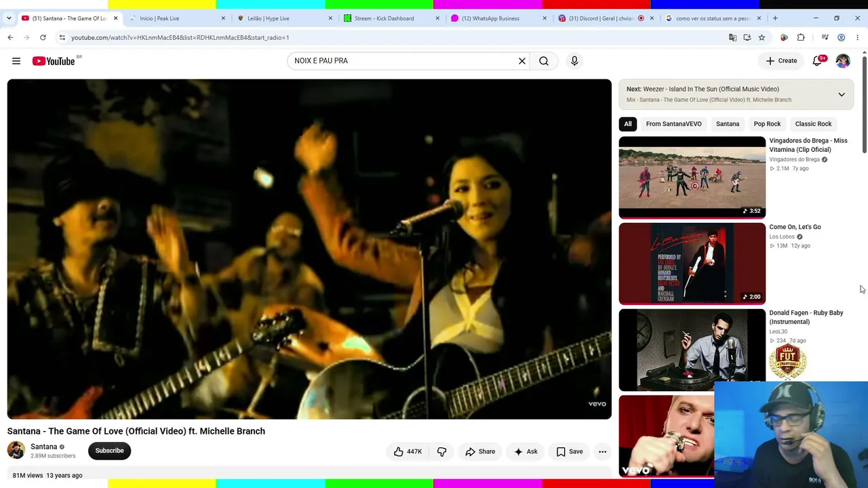The width and height of the screenshot is (868, 488).
Task: Open the YouTube account avatar menu
Action: [843, 61]
